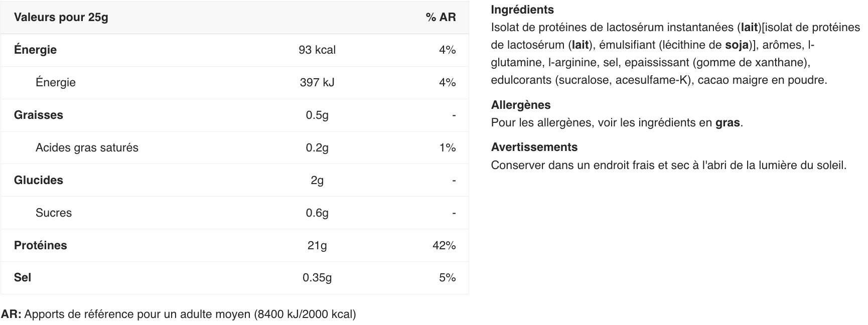The width and height of the screenshot is (868, 325).
Task: Click the bold word 'soja' in ingredients
Action: (737, 45)
